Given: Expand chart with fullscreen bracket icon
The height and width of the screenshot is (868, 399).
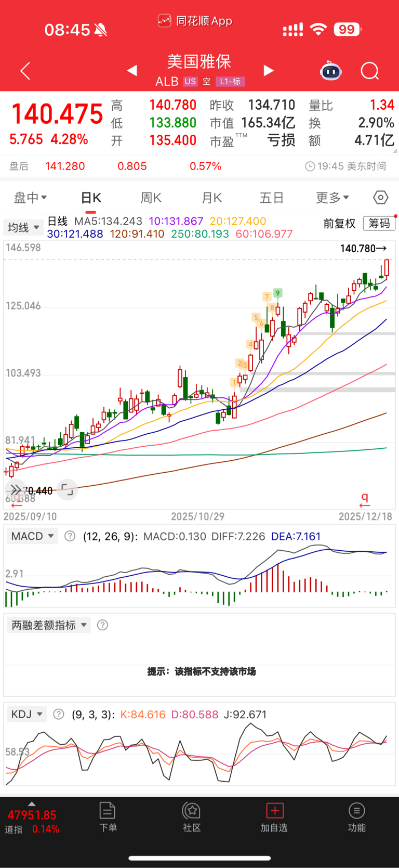Looking at the screenshot, I should 67,489.
